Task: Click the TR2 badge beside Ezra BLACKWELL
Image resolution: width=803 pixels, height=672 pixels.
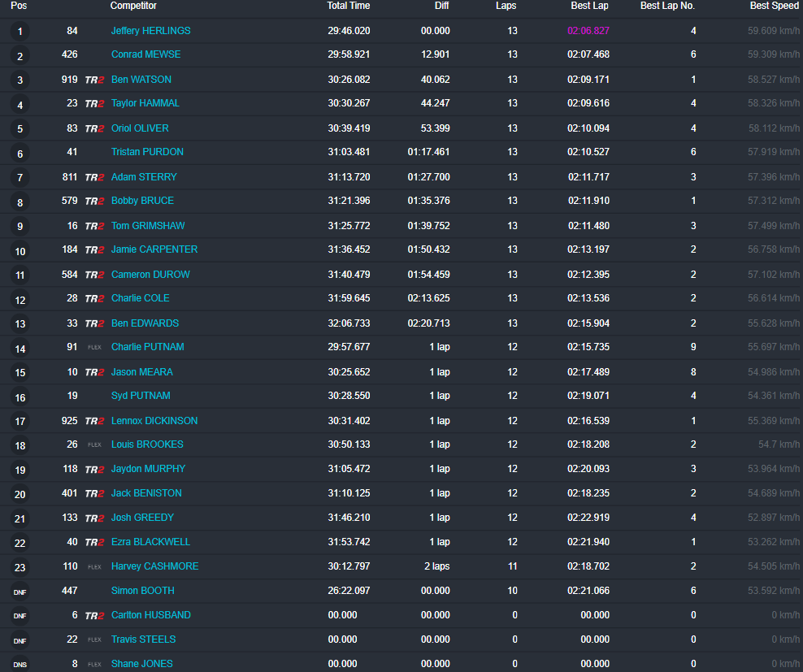Action: pos(95,542)
